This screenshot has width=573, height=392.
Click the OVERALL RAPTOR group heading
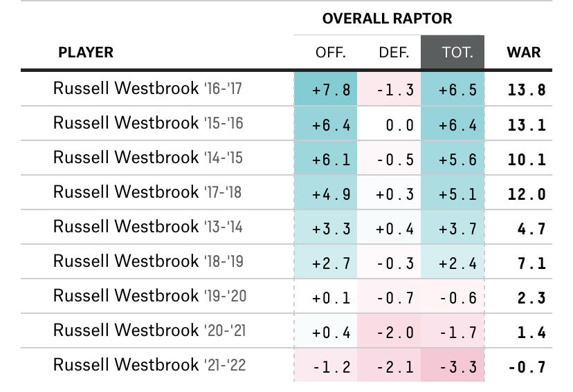point(387,19)
